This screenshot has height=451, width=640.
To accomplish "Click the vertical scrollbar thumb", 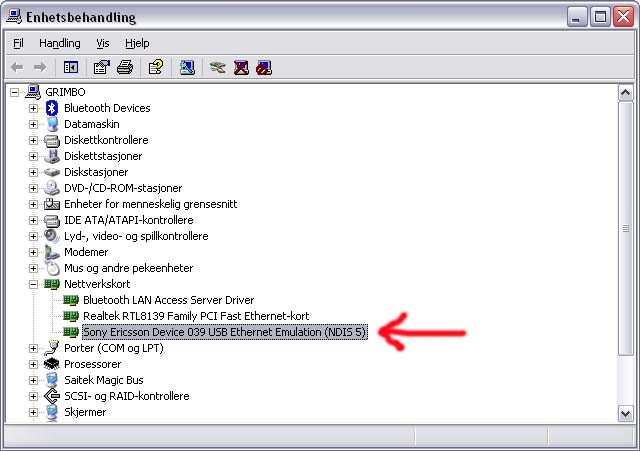I will (625, 228).
